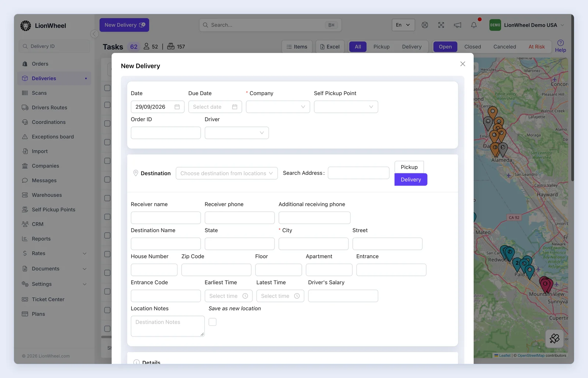Click the New Delivery button
Screen dimensions: 588x378
click(x=124, y=25)
